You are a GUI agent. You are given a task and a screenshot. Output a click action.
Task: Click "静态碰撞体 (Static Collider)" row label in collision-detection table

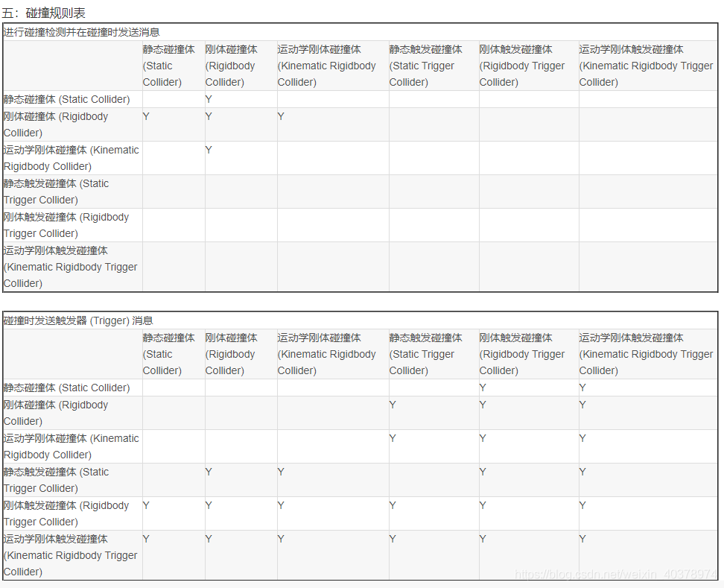[x=66, y=99]
